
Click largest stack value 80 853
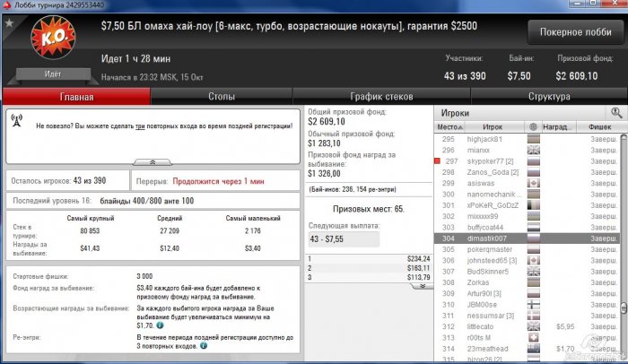90,230
